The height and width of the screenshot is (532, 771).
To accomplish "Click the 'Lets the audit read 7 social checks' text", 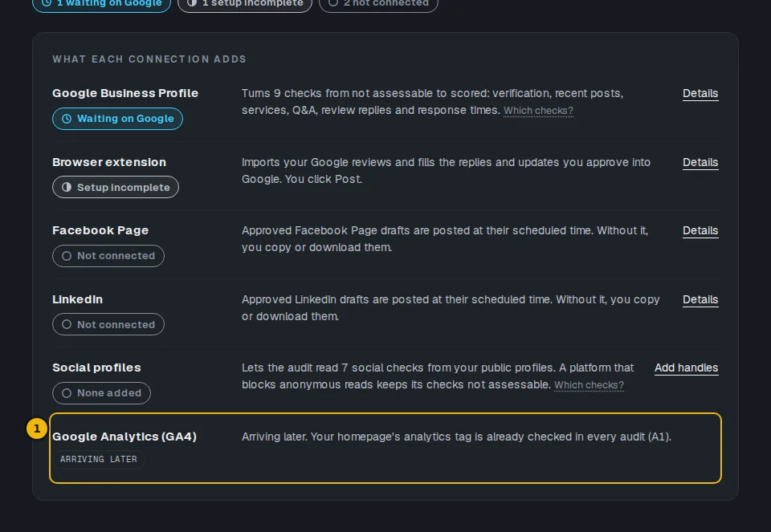I will [x=438, y=376].
